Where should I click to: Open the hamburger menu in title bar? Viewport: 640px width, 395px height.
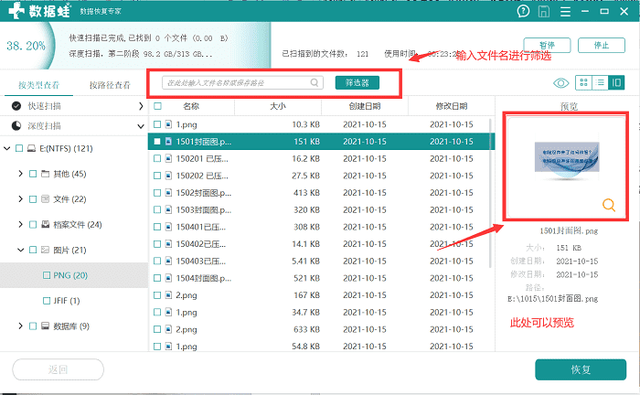coord(565,11)
